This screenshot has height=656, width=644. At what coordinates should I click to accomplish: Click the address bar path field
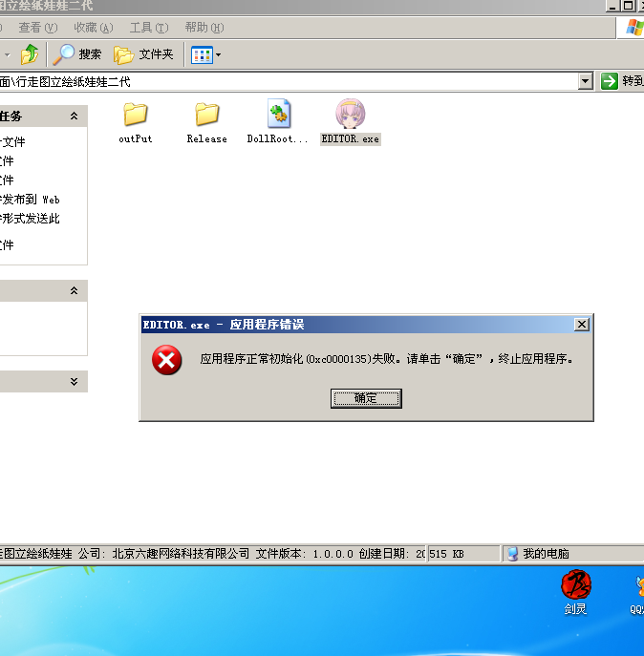(x=289, y=81)
